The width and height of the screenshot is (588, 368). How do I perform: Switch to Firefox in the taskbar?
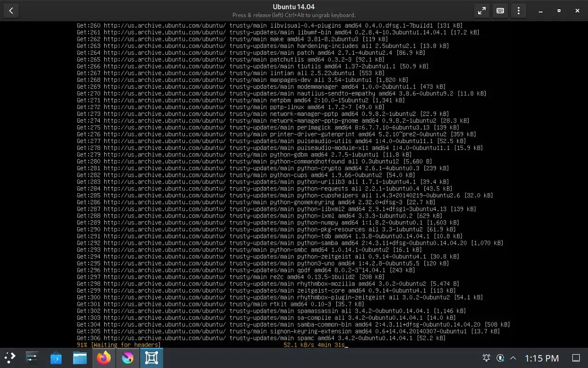[104, 358]
